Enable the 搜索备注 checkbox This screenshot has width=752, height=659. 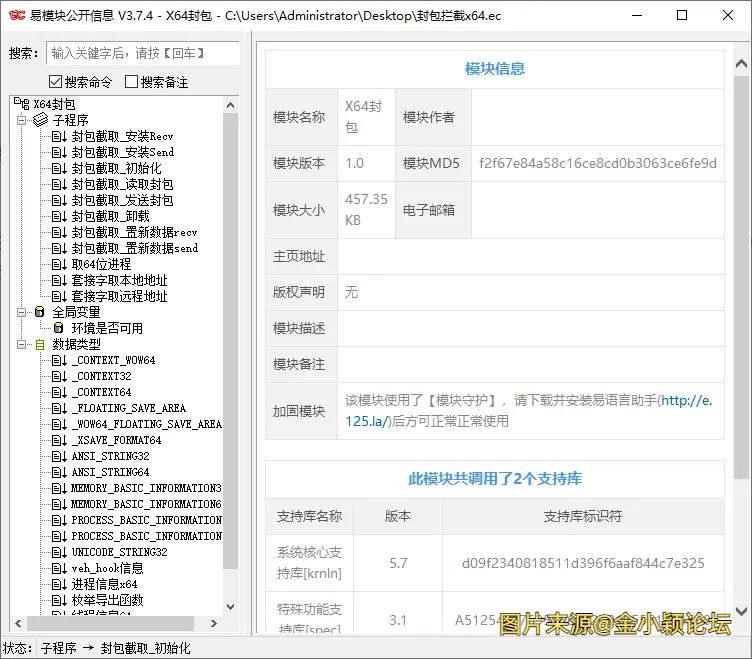point(131,82)
